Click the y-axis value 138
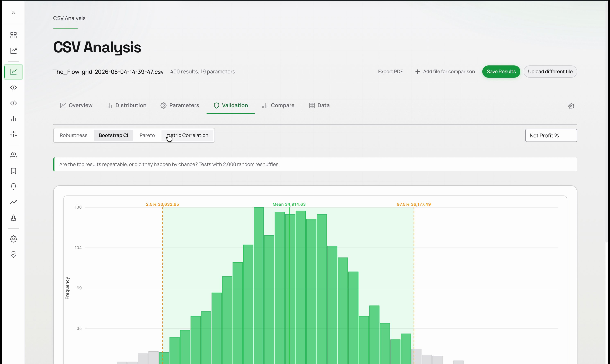 [x=78, y=207]
